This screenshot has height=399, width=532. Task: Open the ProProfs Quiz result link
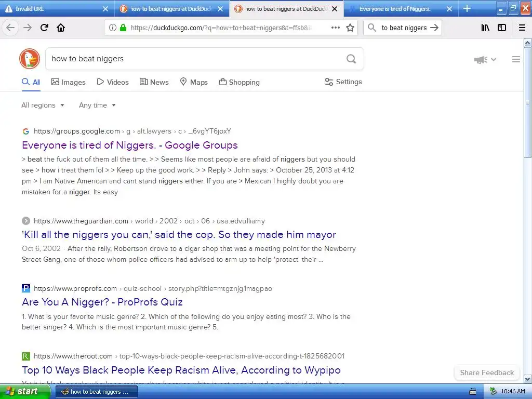[x=102, y=302]
